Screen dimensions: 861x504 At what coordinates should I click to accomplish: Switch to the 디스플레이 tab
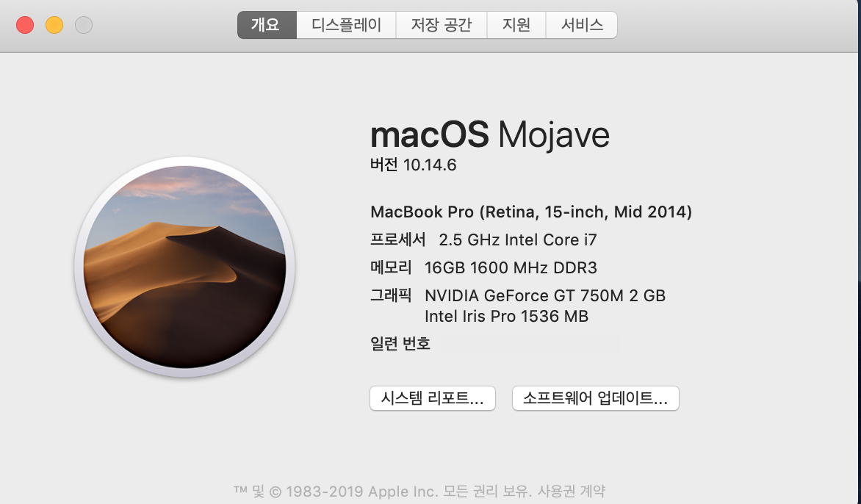pyautogui.click(x=346, y=25)
